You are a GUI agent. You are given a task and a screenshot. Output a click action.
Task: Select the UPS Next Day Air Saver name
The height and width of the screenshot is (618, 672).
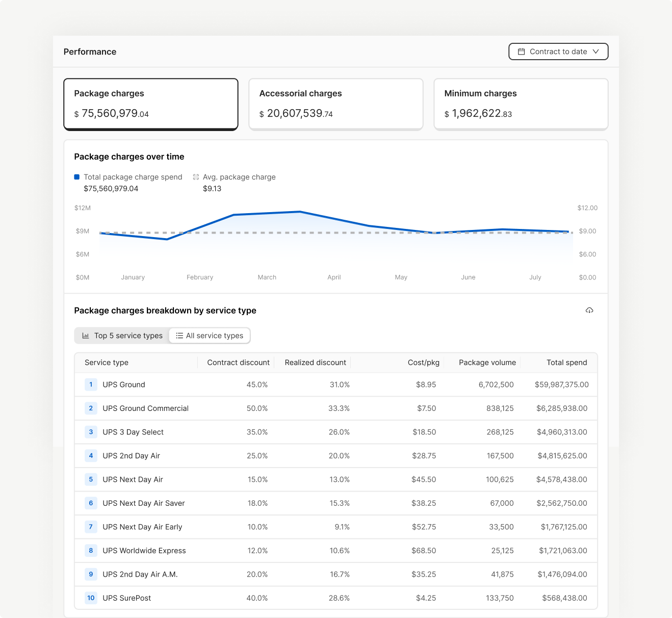pyautogui.click(x=144, y=503)
